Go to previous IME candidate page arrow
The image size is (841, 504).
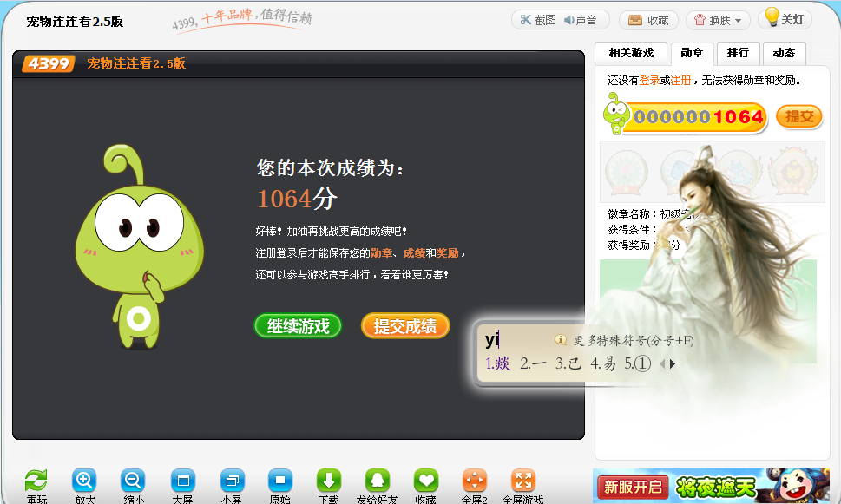pyautogui.click(x=662, y=364)
